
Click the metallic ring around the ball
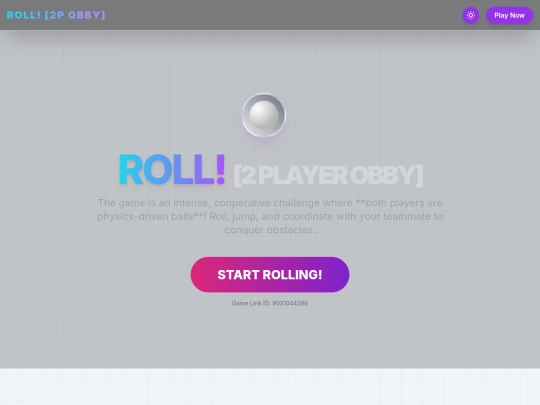tap(264, 98)
